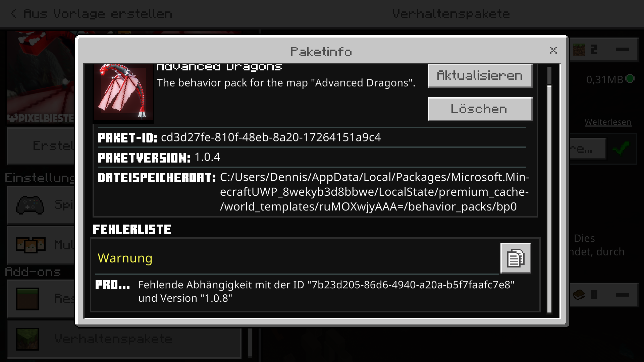Collapse the book icon pack section
This screenshot has height=362, width=644.
pos(622,295)
